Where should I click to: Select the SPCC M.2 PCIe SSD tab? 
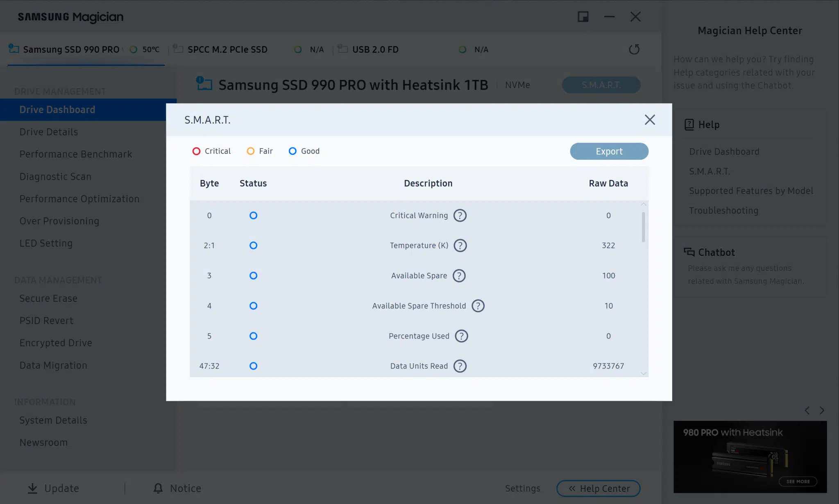(250, 50)
